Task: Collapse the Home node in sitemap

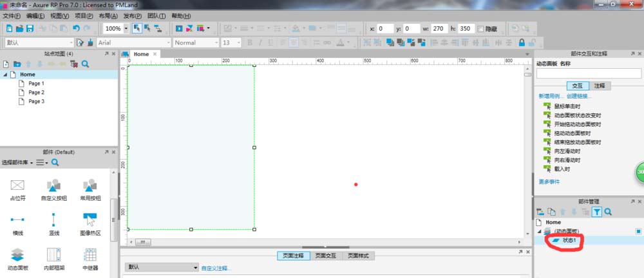Action: [5, 75]
